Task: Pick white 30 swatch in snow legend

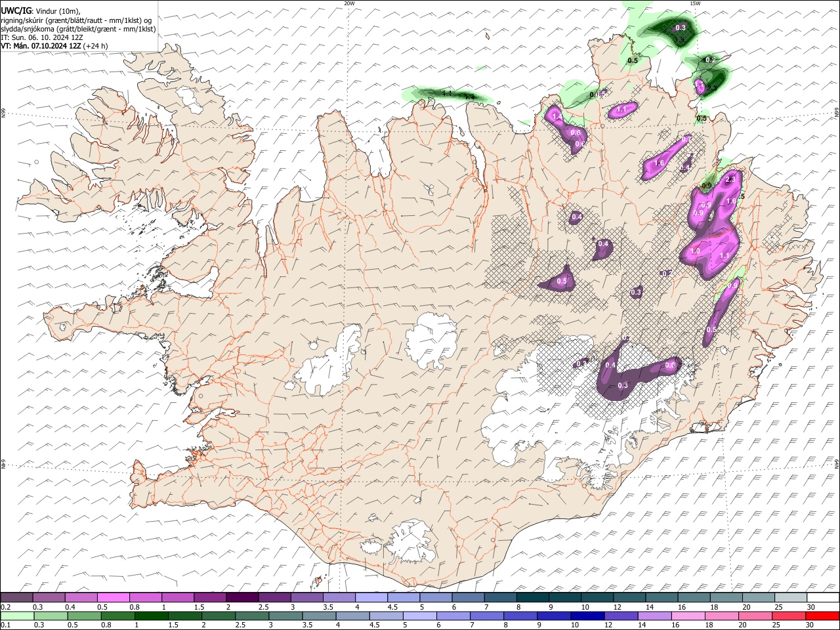Action: 823,598
